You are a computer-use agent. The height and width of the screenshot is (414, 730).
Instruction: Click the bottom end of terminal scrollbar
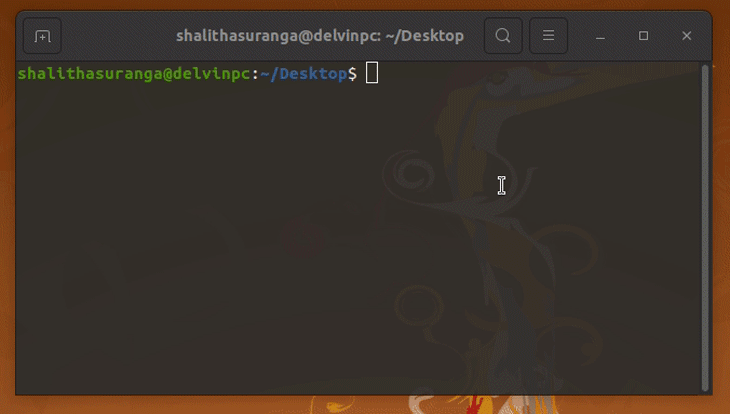click(705, 387)
